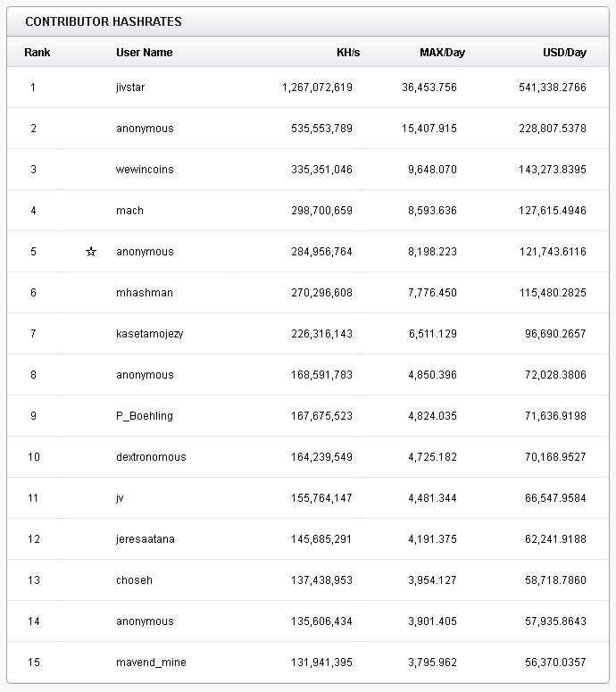
Task: Sort by KH/s column header
Action: click(x=348, y=53)
